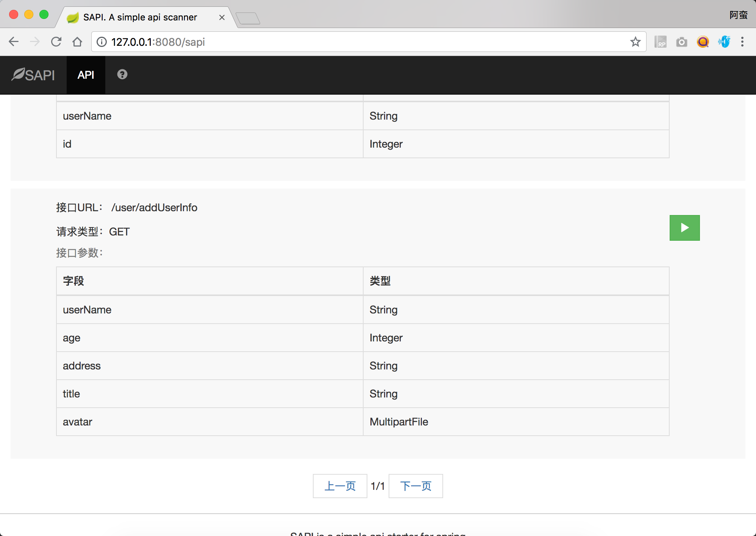756x536 pixels.
Task: Open the Chrome three-dot menu
Action: tap(742, 42)
